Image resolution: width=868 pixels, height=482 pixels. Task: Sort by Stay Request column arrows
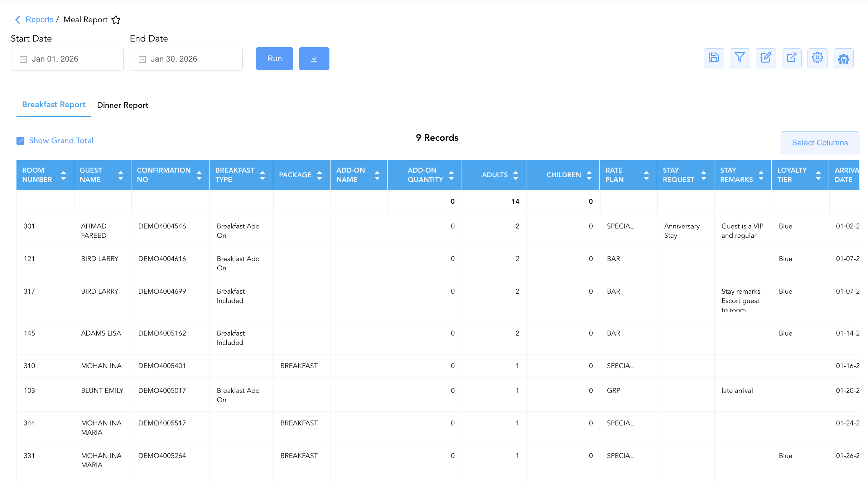coord(704,175)
